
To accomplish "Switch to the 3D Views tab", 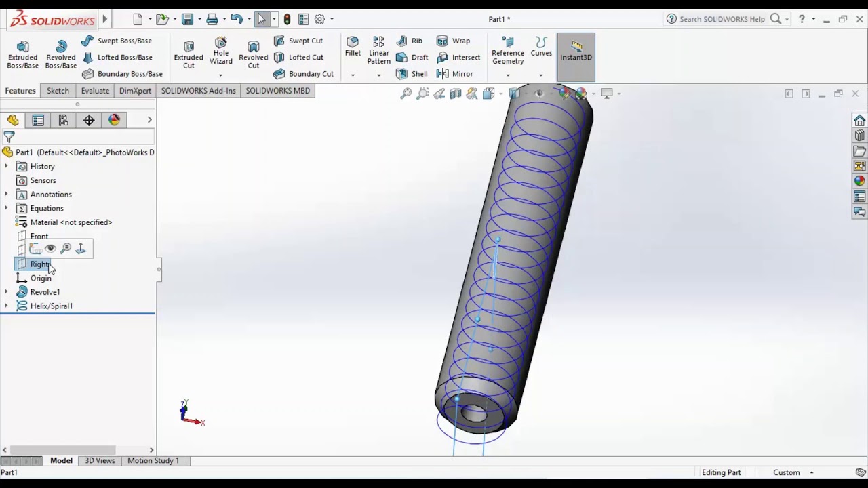I will [x=100, y=461].
